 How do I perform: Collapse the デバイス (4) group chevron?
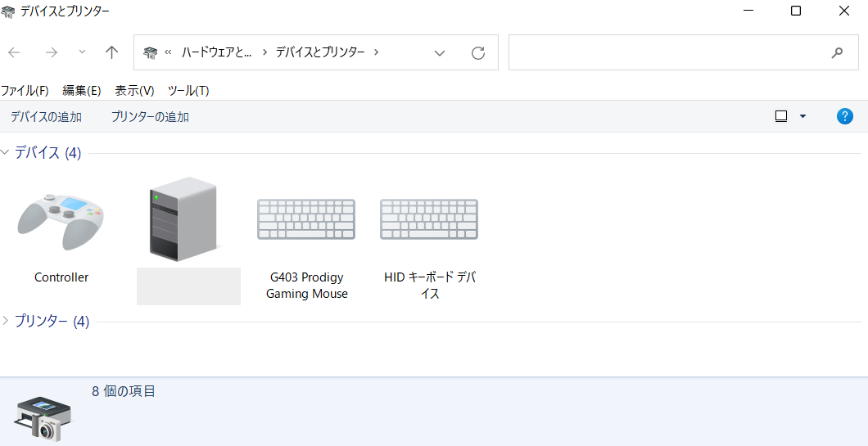[6, 152]
